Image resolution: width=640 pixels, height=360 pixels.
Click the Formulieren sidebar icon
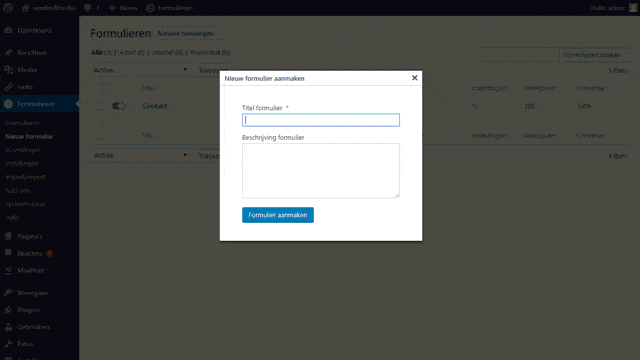[8, 104]
